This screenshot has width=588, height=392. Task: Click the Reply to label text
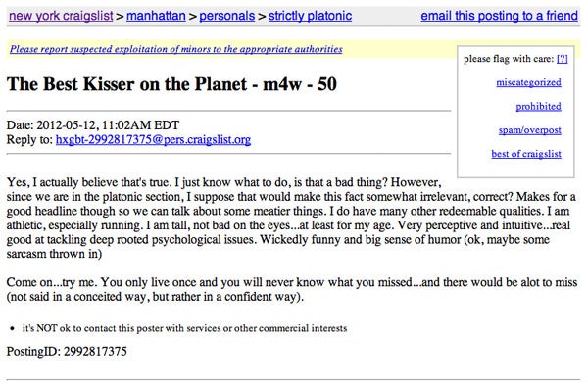click(x=29, y=140)
